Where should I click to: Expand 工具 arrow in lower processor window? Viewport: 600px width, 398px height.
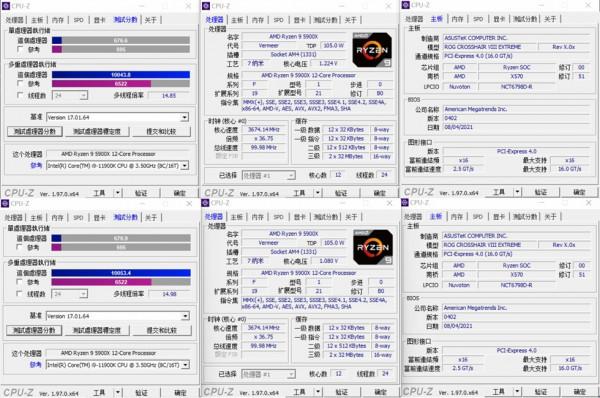(x=318, y=391)
